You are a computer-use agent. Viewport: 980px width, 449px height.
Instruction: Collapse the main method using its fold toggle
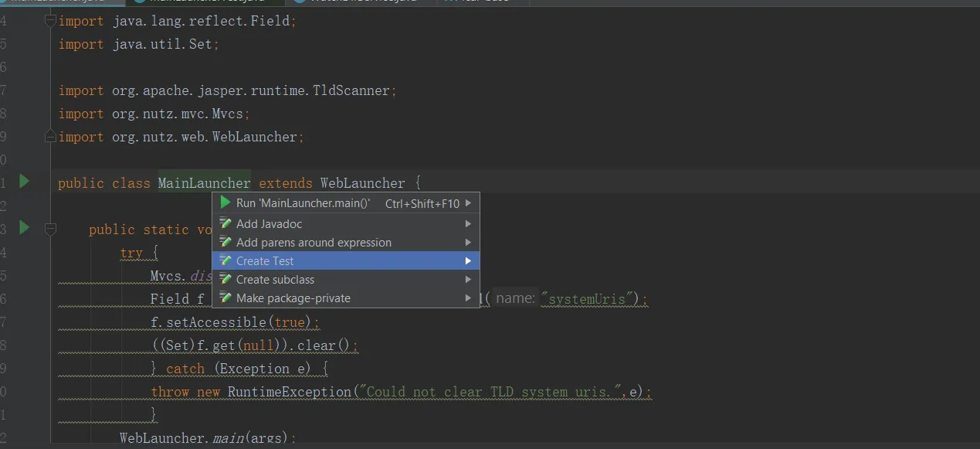[50, 229]
